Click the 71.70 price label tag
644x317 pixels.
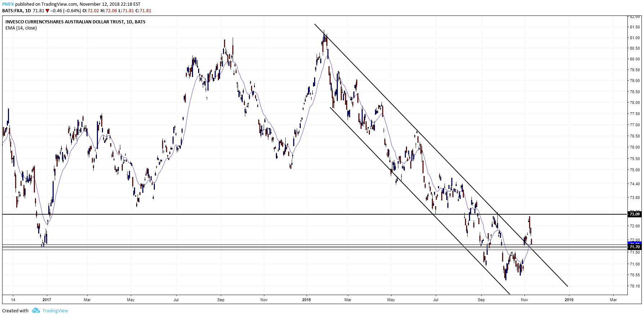[x=635, y=247]
